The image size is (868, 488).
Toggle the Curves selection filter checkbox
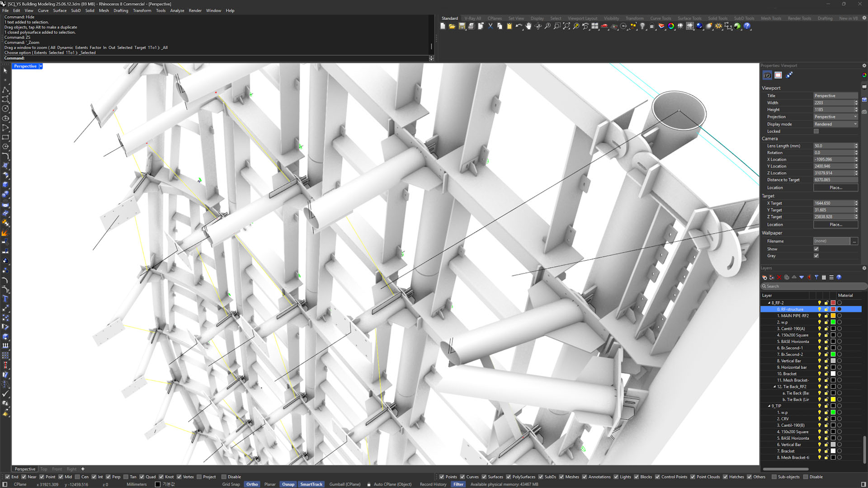tap(462, 477)
